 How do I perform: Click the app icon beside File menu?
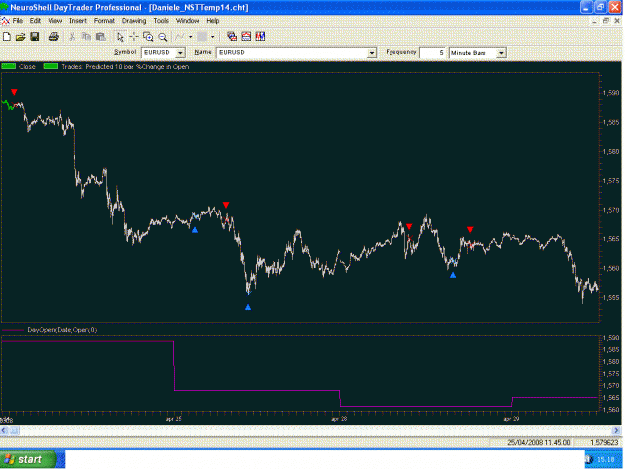pos(6,21)
